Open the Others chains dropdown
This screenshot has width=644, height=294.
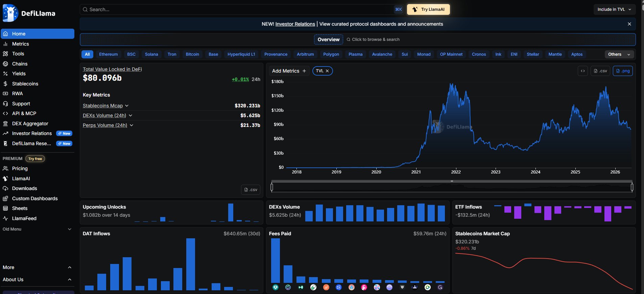click(619, 54)
